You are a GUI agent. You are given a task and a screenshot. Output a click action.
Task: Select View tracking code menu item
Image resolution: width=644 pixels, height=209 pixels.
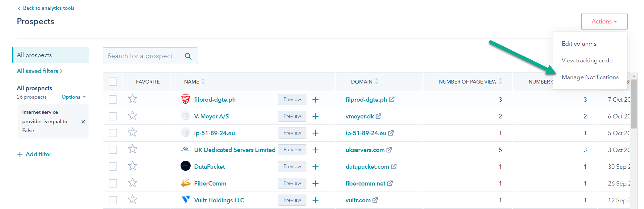[x=587, y=60]
